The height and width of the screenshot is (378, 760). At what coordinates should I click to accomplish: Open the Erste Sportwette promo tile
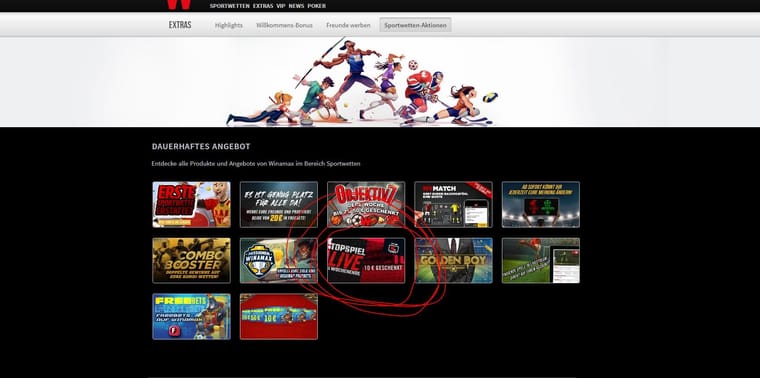click(191, 205)
